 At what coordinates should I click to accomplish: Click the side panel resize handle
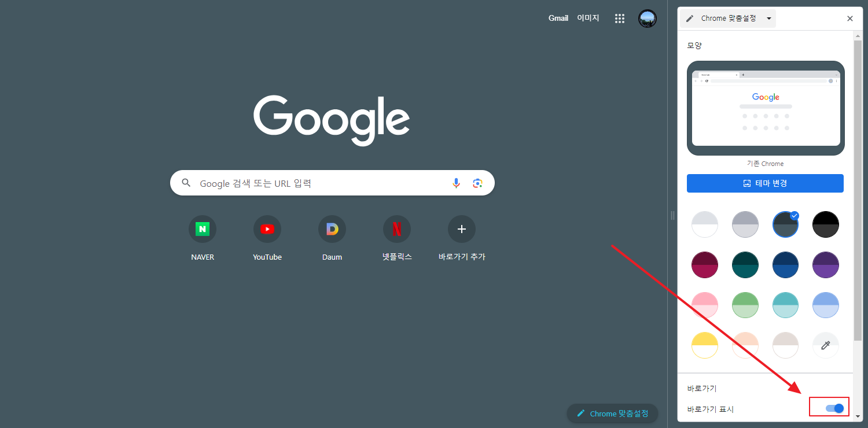tap(672, 215)
